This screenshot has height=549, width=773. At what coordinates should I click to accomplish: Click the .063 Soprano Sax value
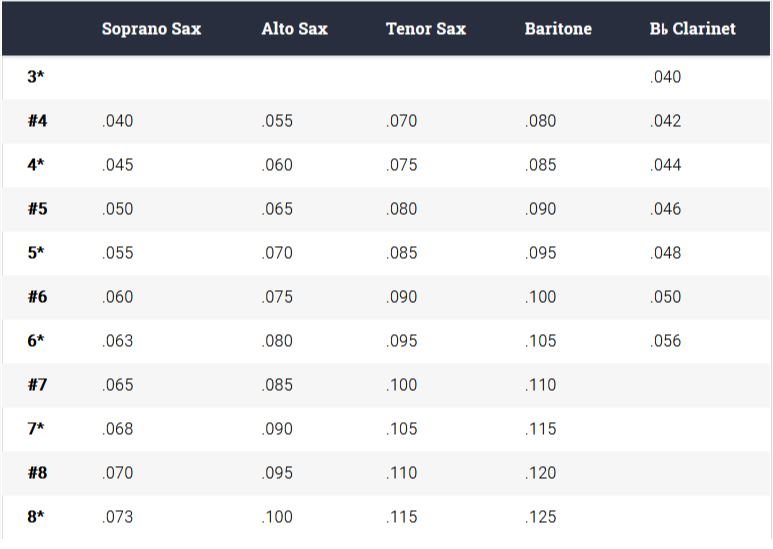coord(117,341)
